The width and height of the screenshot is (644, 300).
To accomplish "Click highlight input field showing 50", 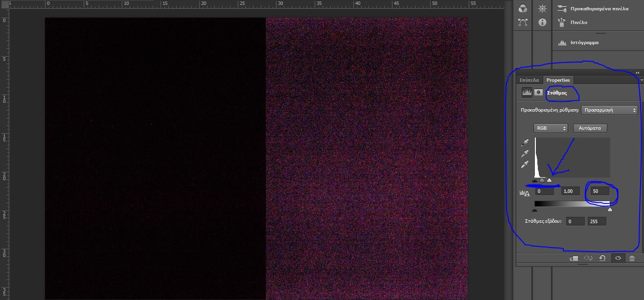I will [x=600, y=191].
